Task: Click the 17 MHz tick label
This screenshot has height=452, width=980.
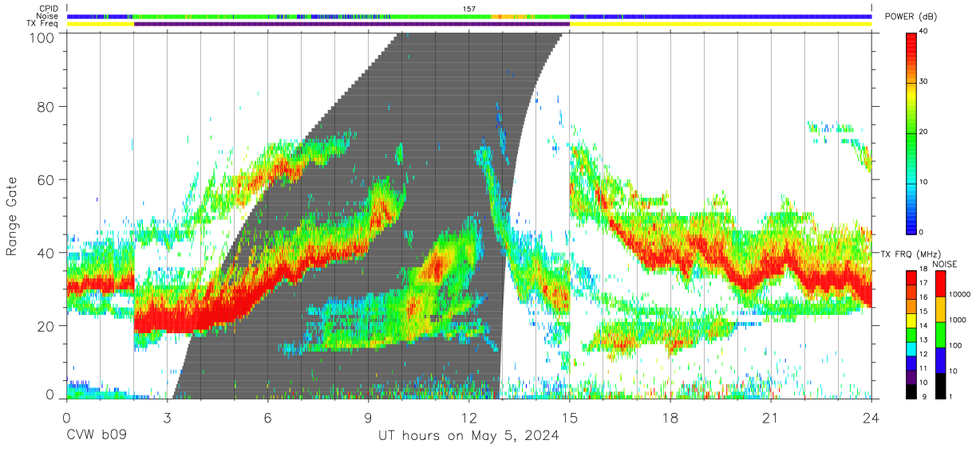Action: click(x=924, y=283)
